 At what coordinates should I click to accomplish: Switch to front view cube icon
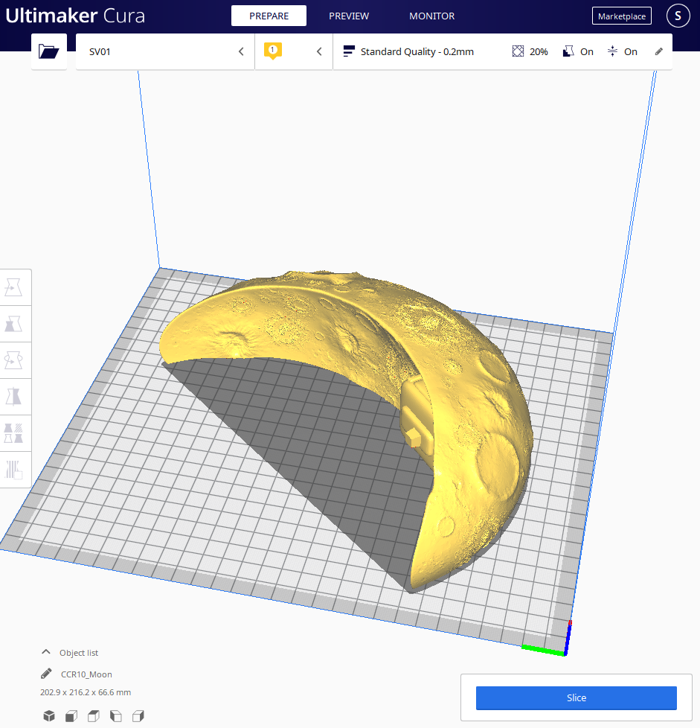pos(71,716)
